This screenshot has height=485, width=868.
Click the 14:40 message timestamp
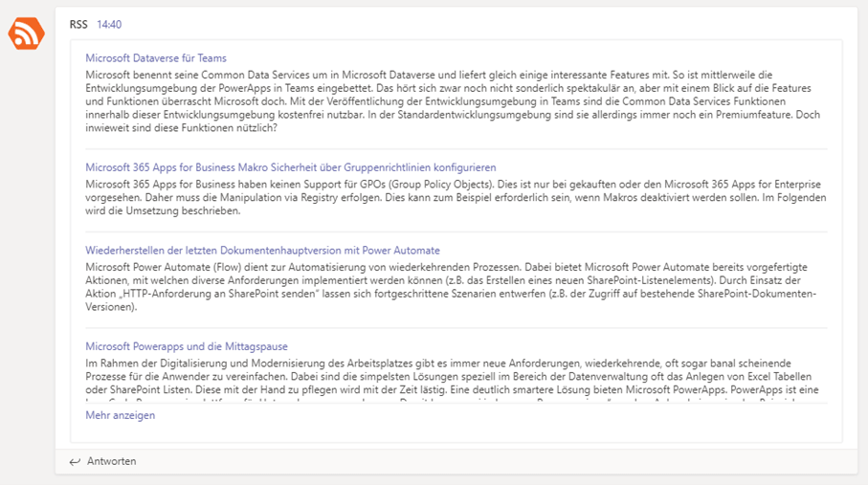tap(109, 24)
